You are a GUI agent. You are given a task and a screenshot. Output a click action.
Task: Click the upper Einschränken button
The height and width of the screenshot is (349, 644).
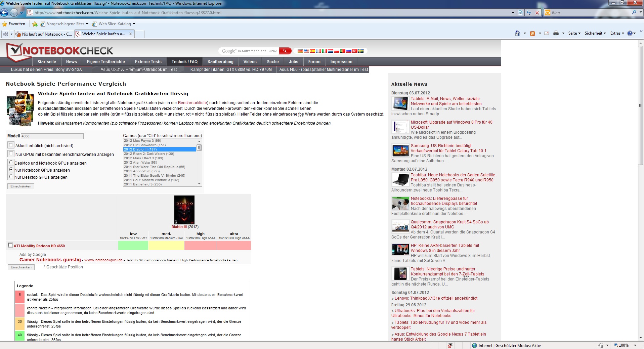[x=21, y=186]
